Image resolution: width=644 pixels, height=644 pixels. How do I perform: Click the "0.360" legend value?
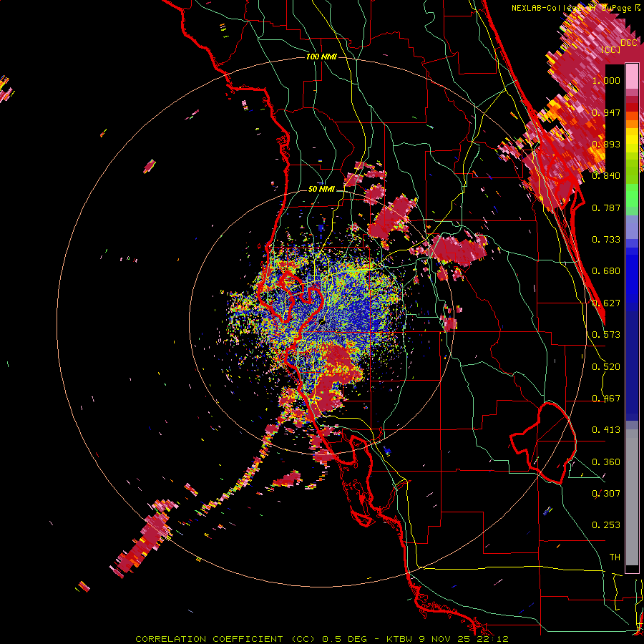tap(606, 462)
